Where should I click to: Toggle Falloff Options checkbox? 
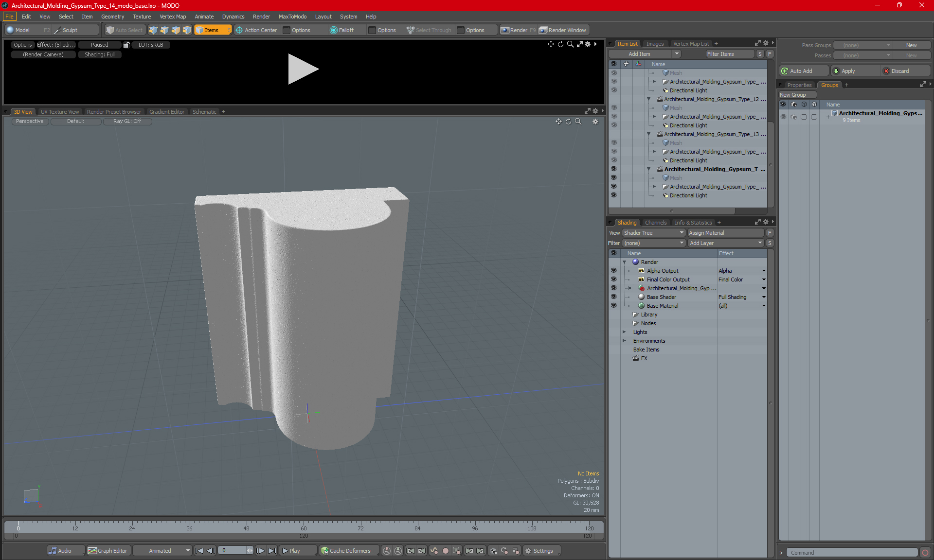point(373,30)
